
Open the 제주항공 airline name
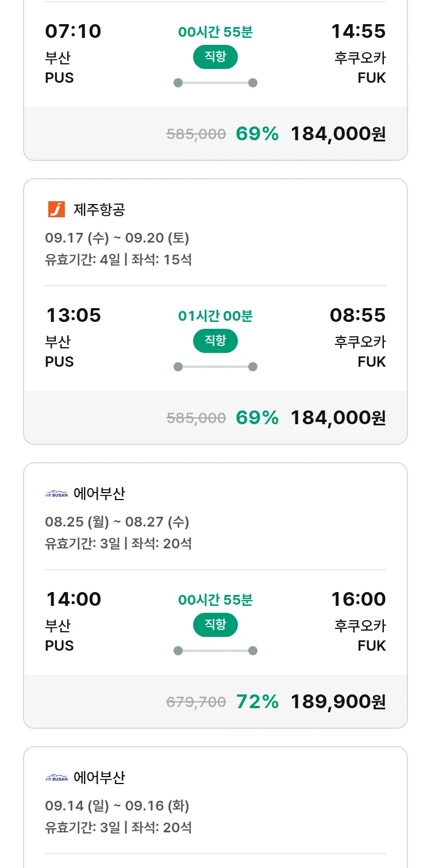coord(99,210)
